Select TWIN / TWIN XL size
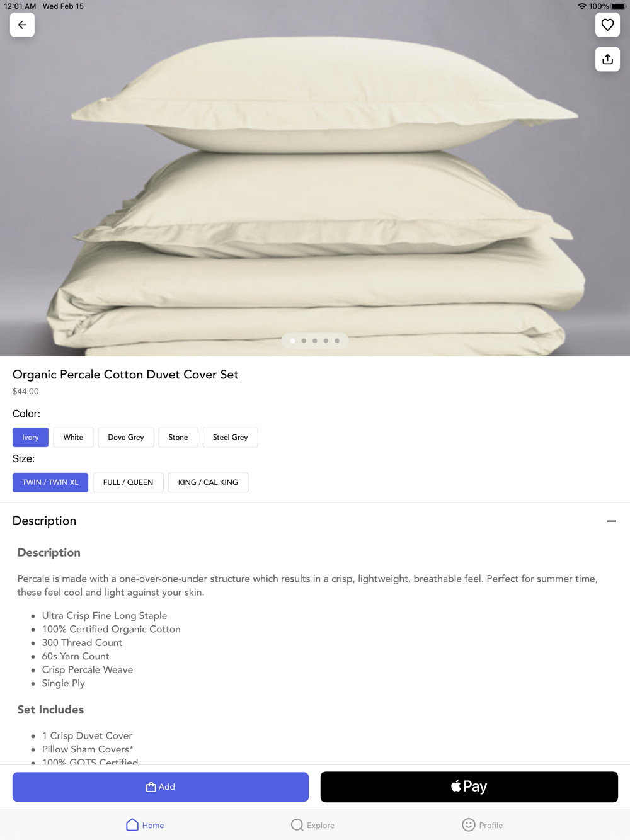 50,482
